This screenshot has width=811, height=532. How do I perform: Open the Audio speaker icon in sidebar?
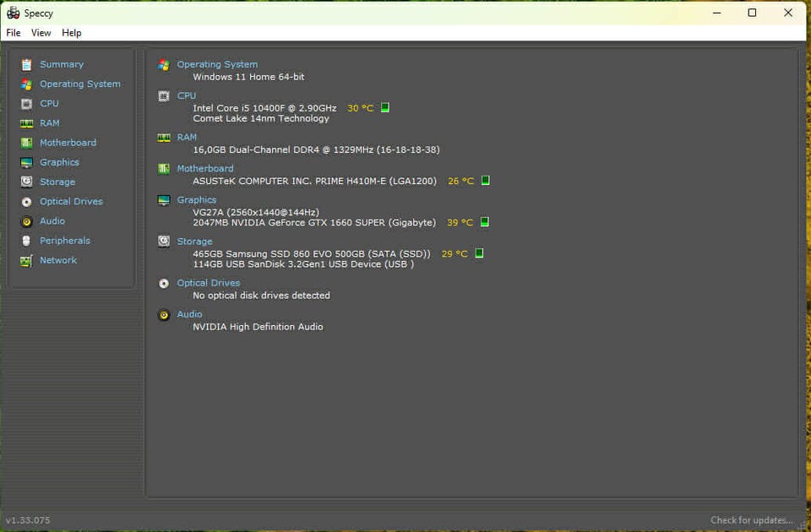[26, 221]
